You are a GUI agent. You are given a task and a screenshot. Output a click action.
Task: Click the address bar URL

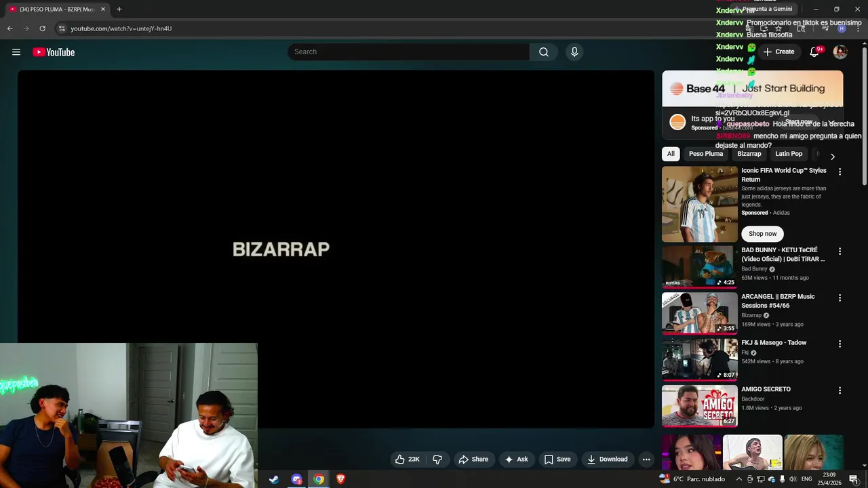(x=121, y=28)
